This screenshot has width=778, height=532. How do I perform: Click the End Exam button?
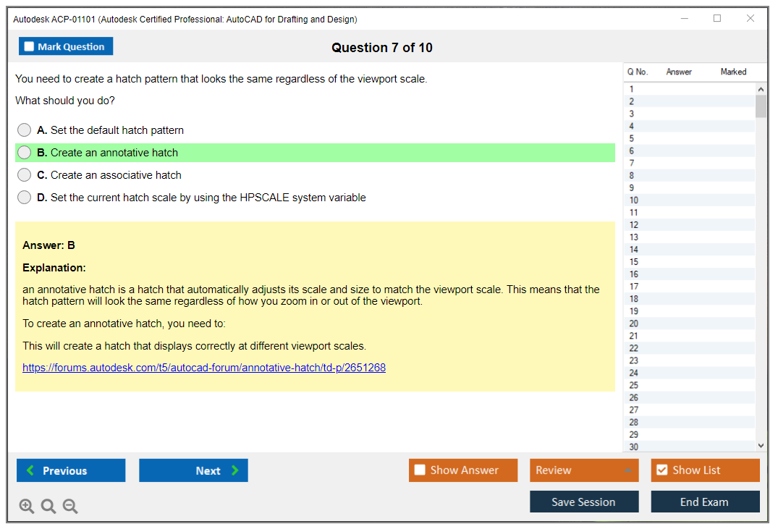(705, 502)
